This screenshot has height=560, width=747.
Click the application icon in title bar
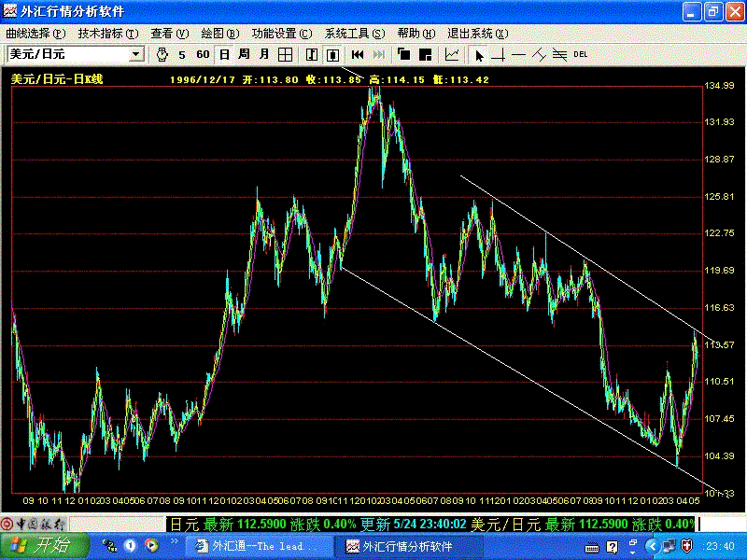tap(9, 11)
